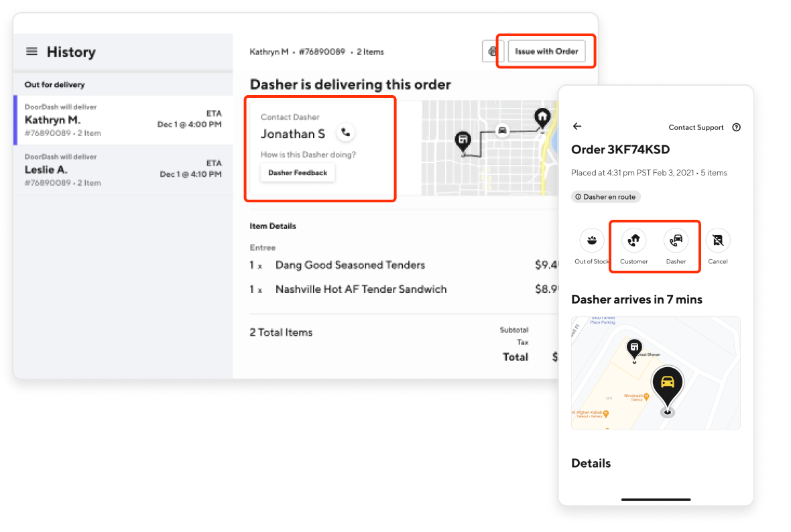Tap the Out of Stock icon

[592, 241]
